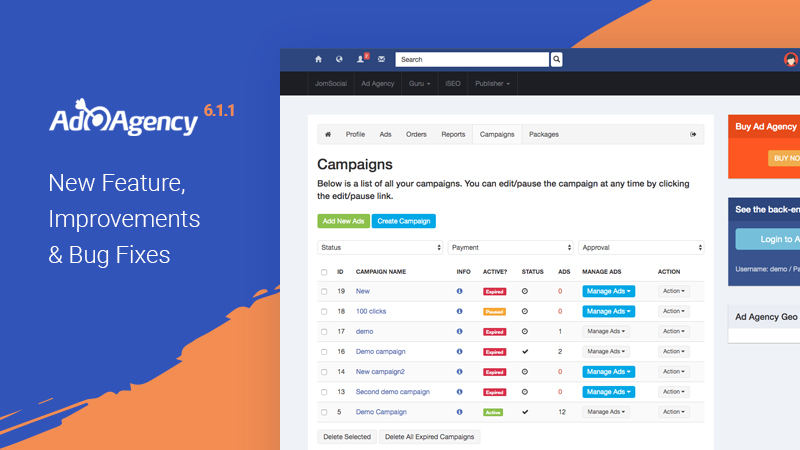Open the messages envelope icon

point(381,60)
